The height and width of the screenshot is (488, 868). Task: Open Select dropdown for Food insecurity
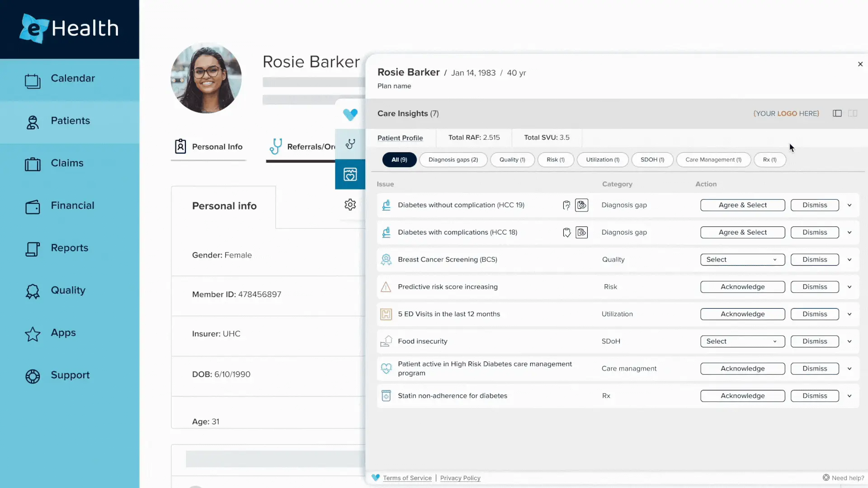coord(742,341)
